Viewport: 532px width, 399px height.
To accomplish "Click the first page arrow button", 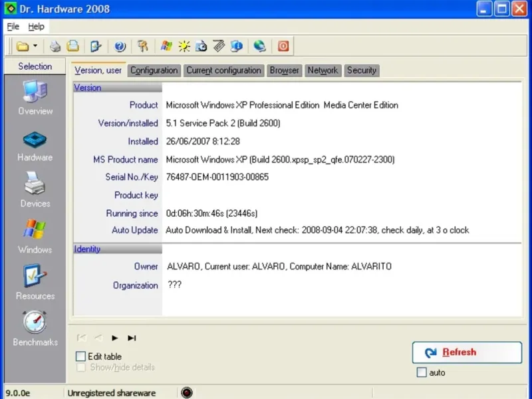I will pos(81,338).
